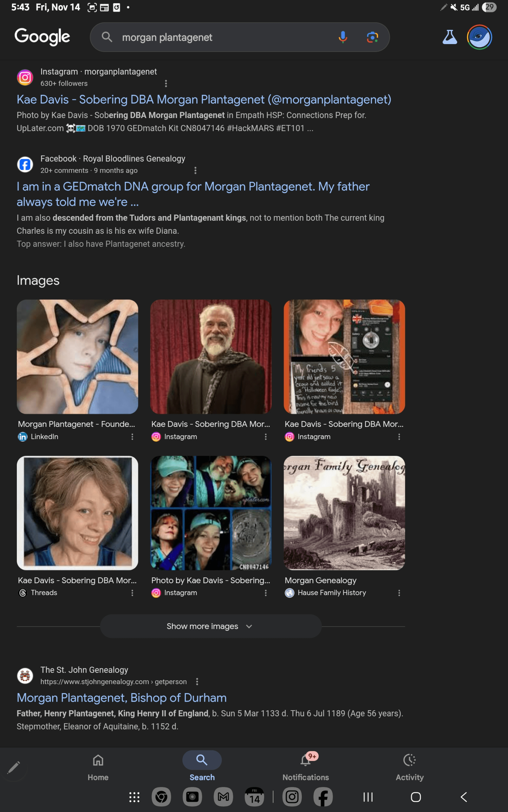The width and height of the screenshot is (508, 812).
Task: Click the microphone icon for voice search
Action: pos(343,37)
